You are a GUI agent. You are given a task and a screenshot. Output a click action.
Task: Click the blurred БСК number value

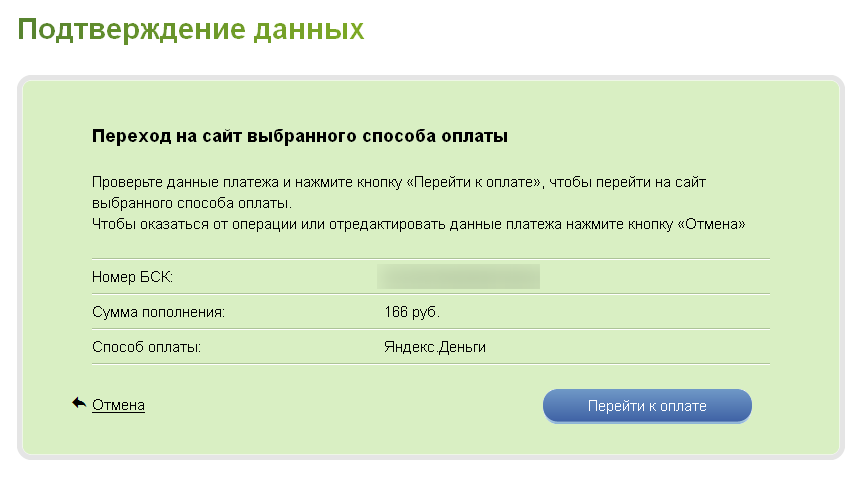(x=458, y=276)
